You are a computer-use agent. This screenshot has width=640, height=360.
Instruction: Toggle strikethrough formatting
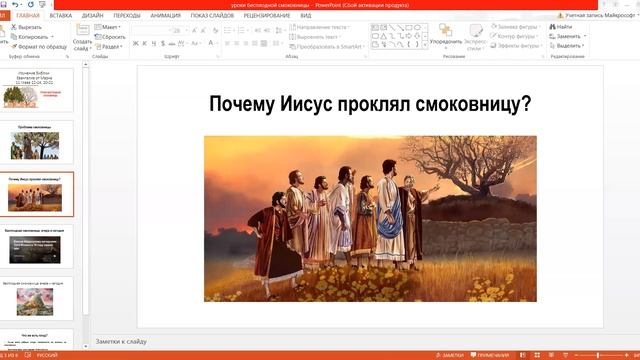pyautogui.click(x=172, y=43)
